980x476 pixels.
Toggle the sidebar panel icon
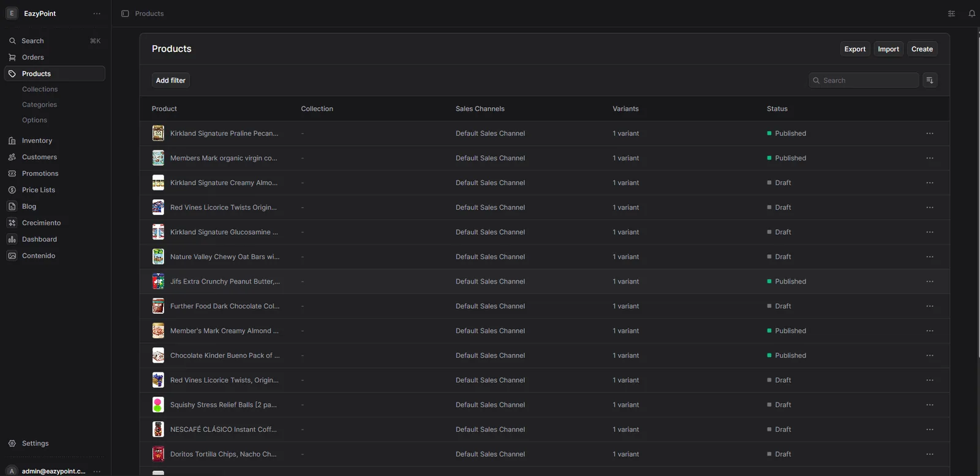tap(125, 13)
